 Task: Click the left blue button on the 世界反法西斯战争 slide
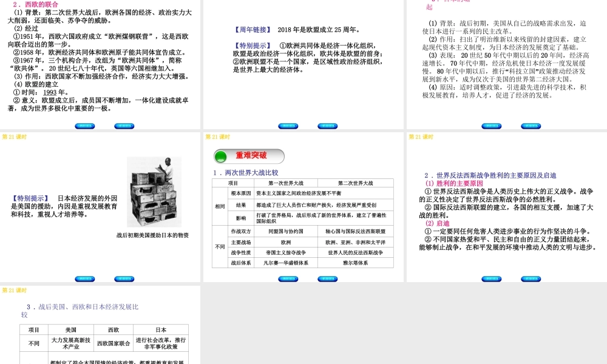[x=492, y=279]
